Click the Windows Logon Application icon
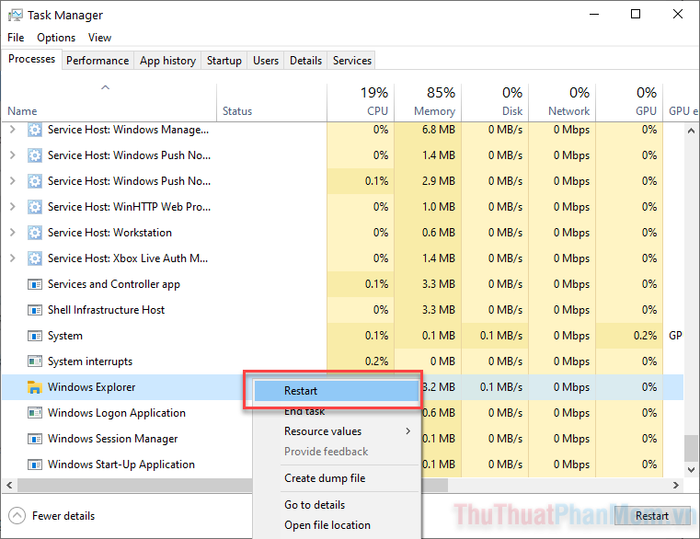The image size is (700, 539). pyautogui.click(x=35, y=413)
